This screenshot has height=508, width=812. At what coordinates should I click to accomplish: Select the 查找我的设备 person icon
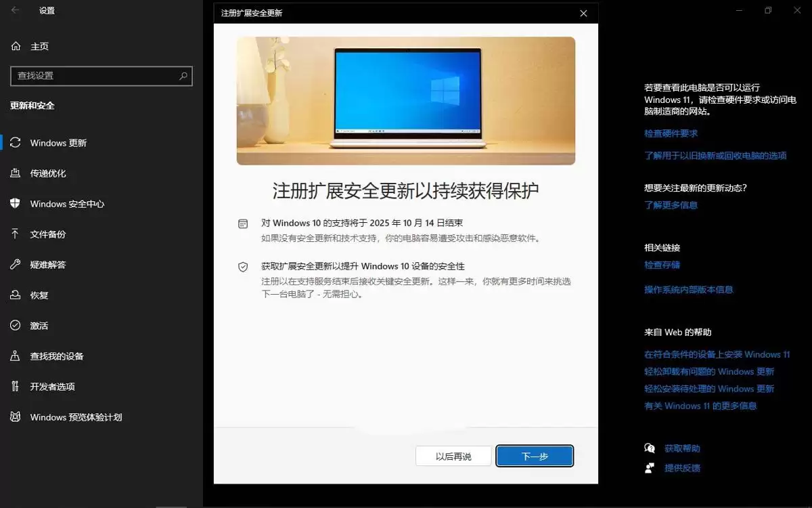click(16, 356)
